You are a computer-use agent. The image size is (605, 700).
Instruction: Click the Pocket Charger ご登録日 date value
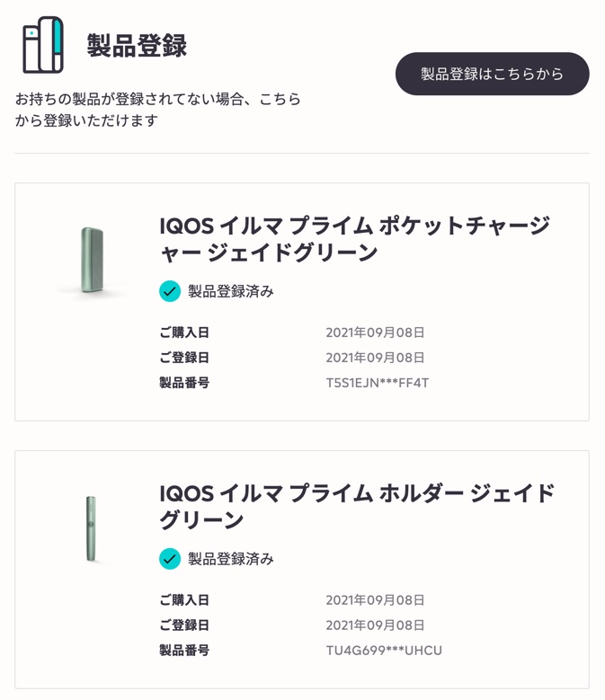pos(375,358)
